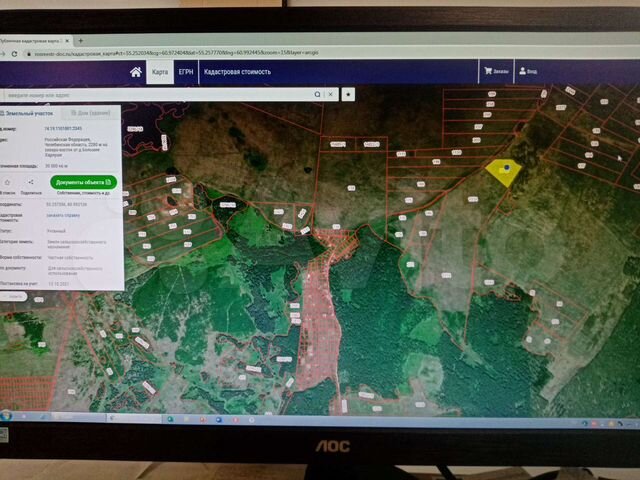Open the ЕГРН menu item
Screen dimensions: 640x480
click(186, 72)
